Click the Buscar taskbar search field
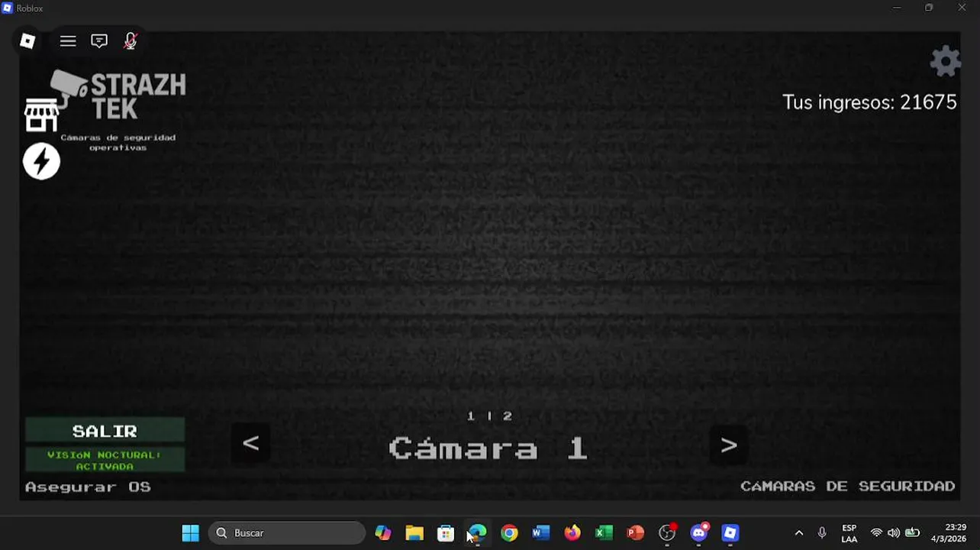 [x=287, y=533]
